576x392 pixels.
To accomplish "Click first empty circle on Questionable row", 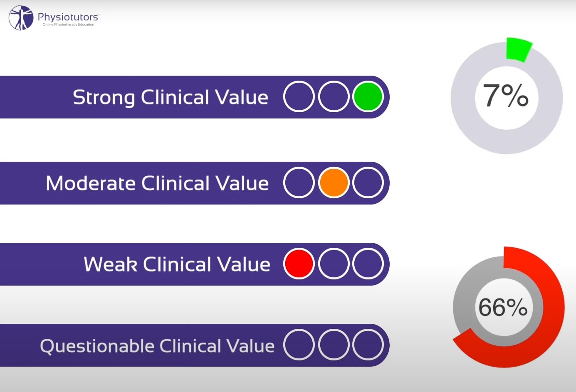I will click(x=299, y=345).
